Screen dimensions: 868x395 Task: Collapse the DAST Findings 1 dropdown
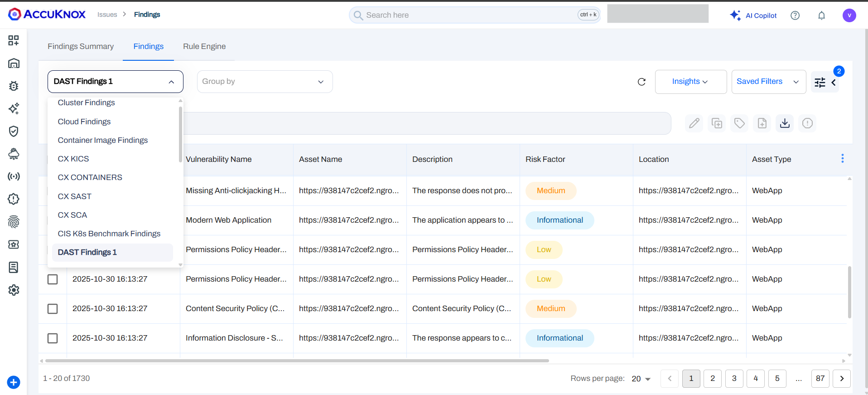point(116,82)
